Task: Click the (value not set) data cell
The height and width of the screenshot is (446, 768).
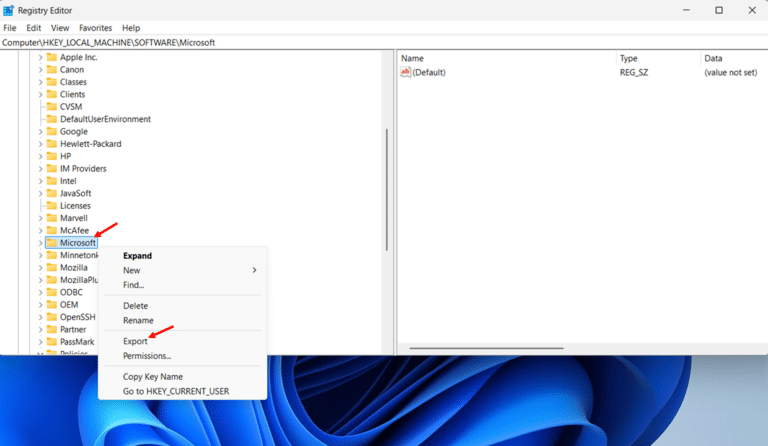Action: 731,72
